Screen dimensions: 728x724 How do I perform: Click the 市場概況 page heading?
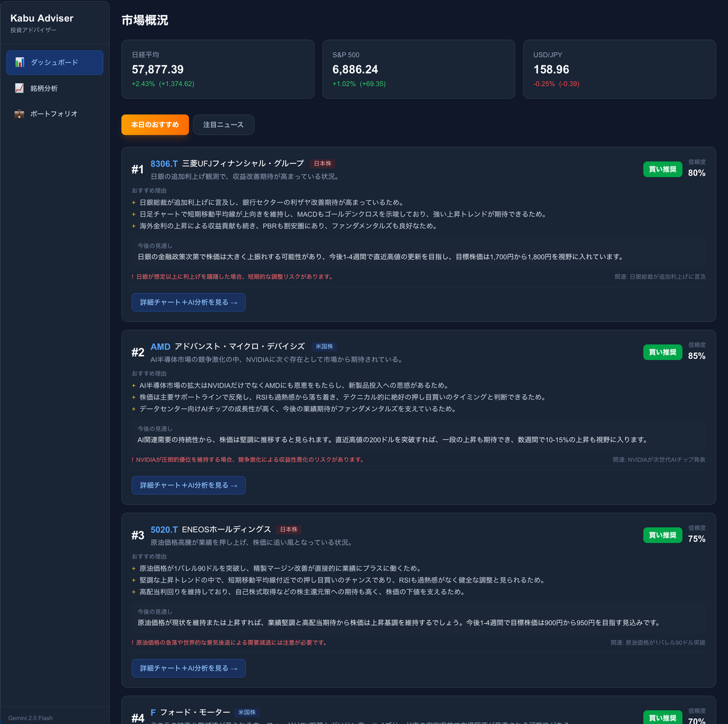[x=145, y=20]
